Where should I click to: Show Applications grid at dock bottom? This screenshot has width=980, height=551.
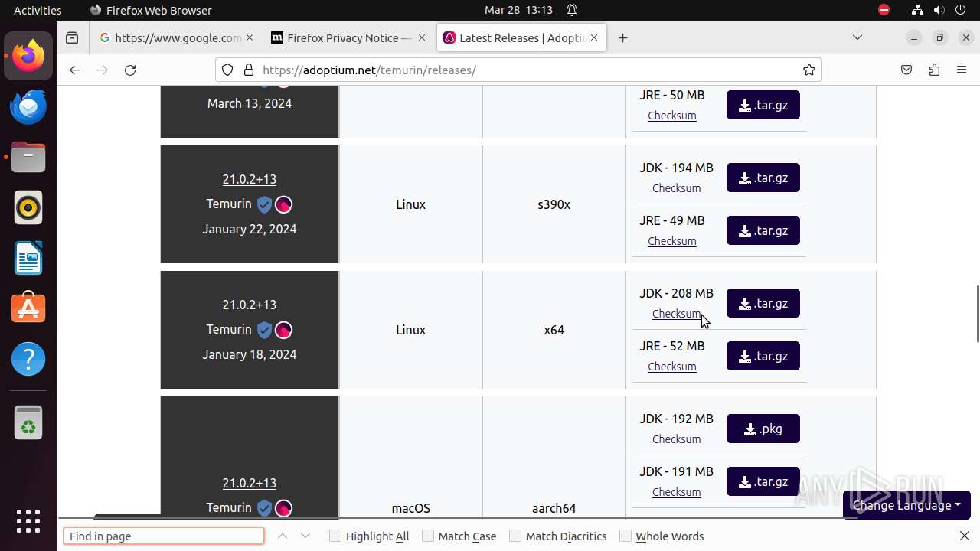coord(28,521)
